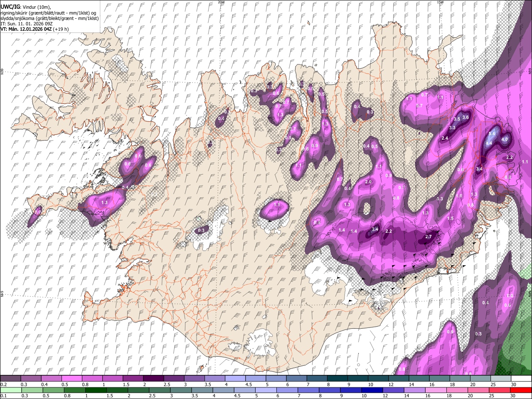
Task: Select the '4.0' precipitation value on map
Action: (505, 139)
